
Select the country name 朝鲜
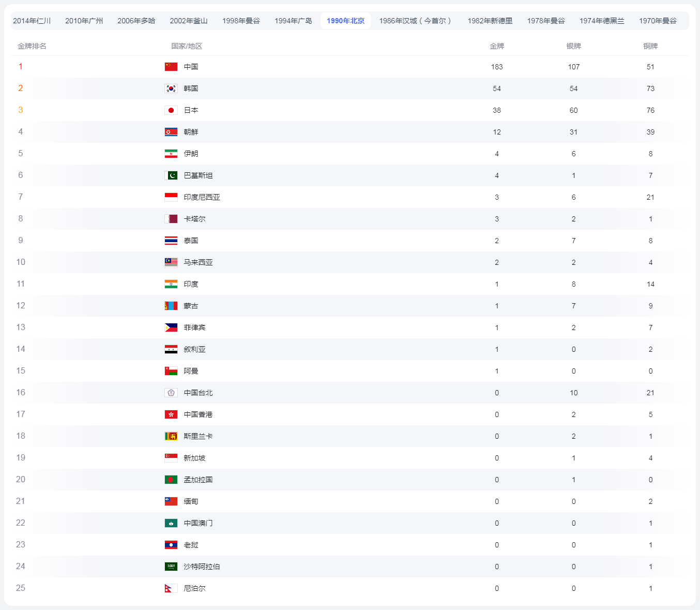coord(191,132)
